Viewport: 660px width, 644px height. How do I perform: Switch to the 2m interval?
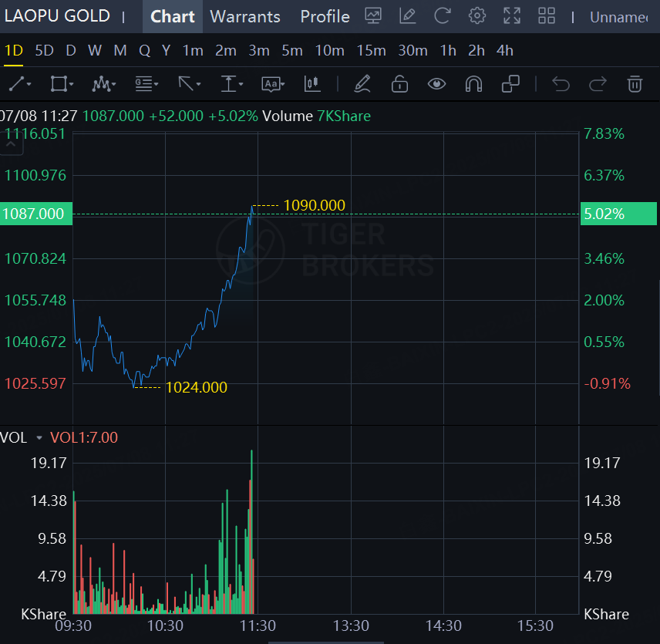pos(226,50)
